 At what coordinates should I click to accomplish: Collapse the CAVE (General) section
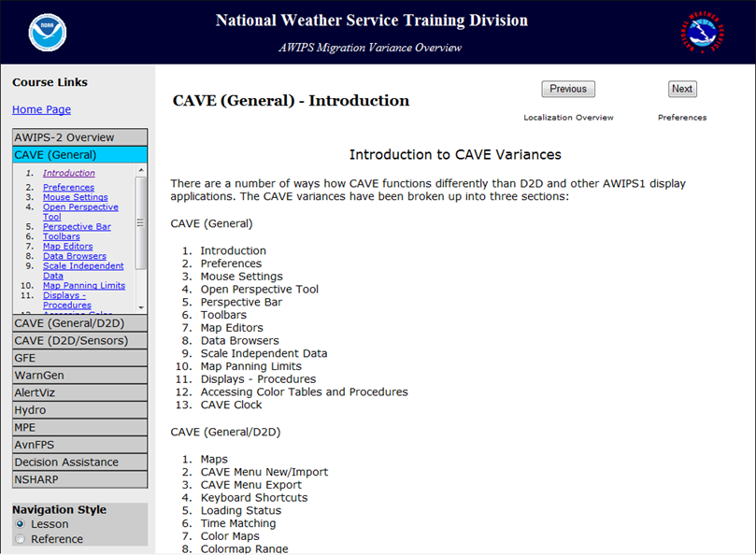coord(80,155)
